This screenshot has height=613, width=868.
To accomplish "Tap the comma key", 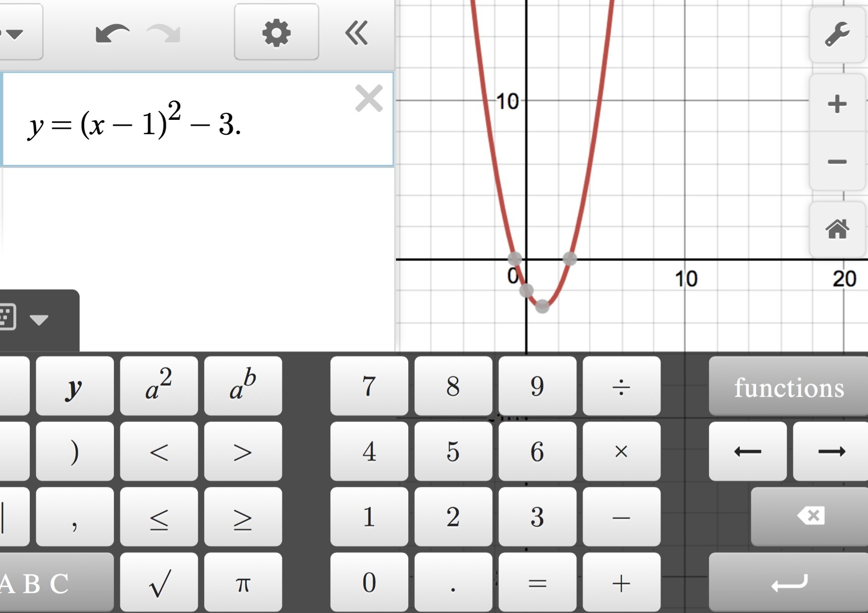I will tap(75, 516).
